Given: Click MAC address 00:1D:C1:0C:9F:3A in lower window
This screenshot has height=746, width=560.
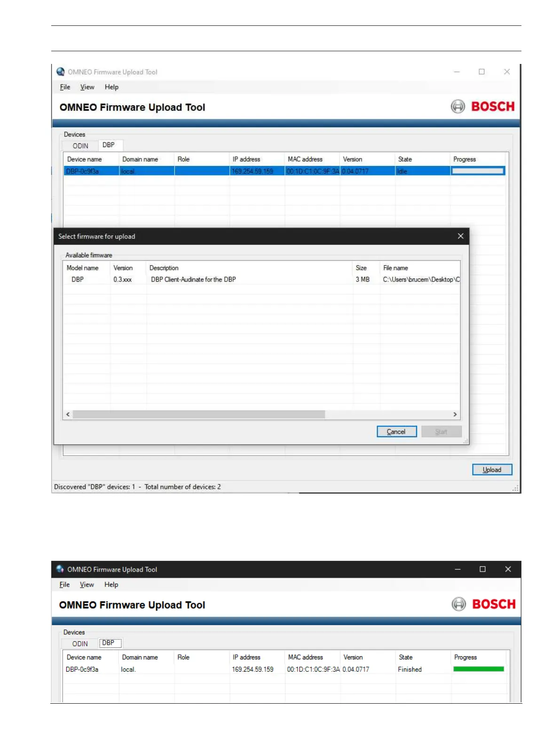Looking at the screenshot, I should click(313, 669).
